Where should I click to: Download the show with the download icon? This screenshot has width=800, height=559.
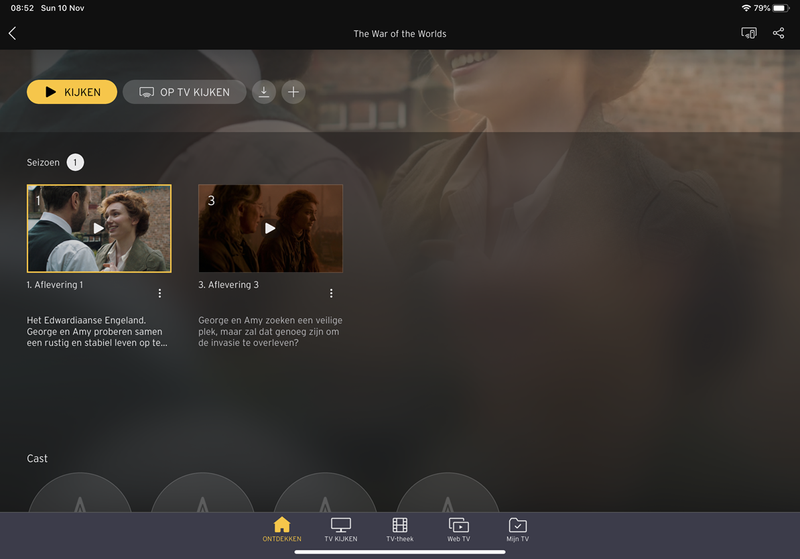point(263,92)
